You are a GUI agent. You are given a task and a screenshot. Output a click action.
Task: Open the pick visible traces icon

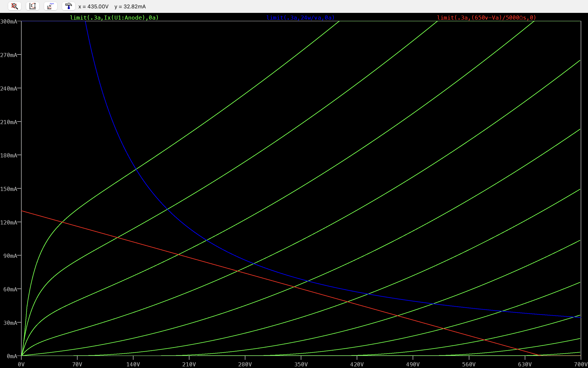(51, 6)
